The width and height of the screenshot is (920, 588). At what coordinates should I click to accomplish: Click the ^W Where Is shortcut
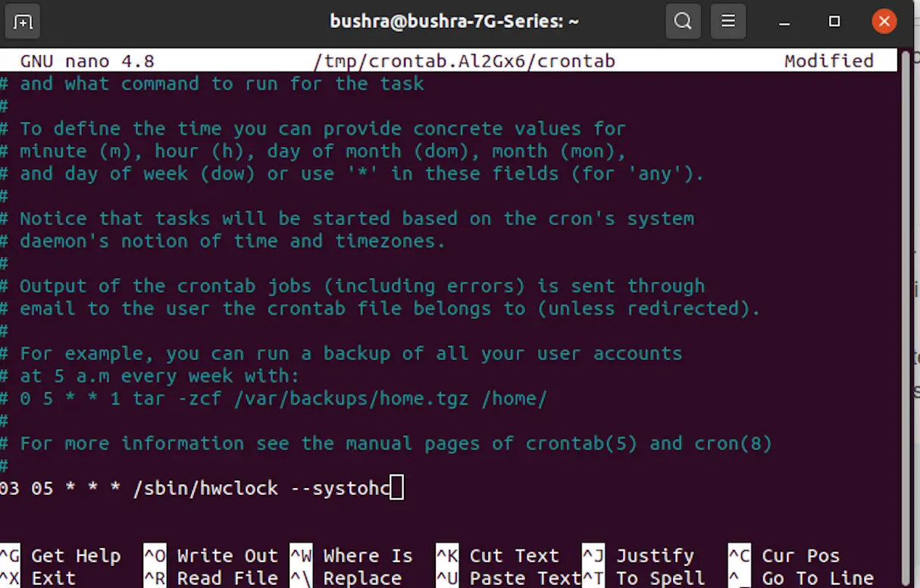352,556
